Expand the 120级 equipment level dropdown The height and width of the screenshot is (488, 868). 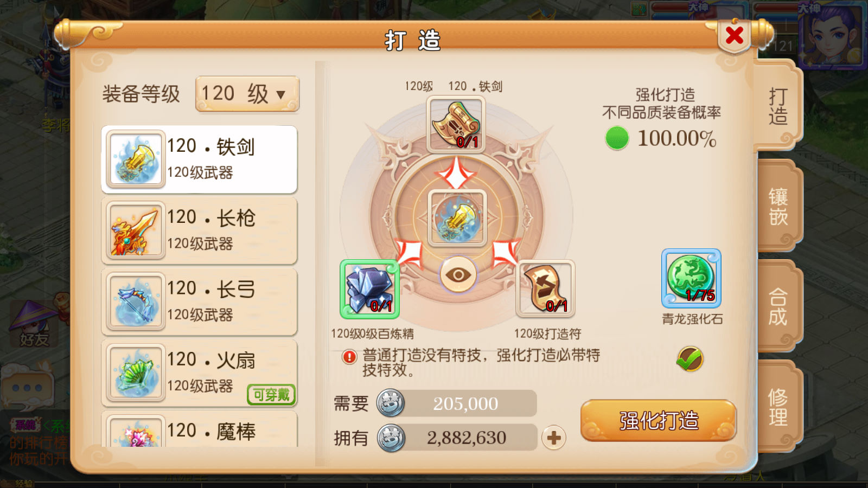click(x=247, y=94)
